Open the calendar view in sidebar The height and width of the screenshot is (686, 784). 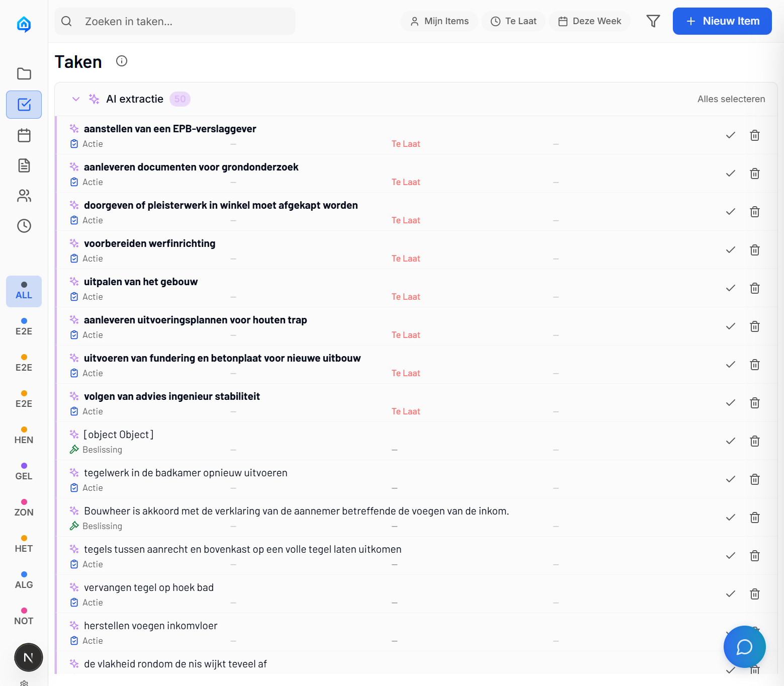click(x=24, y=135)
